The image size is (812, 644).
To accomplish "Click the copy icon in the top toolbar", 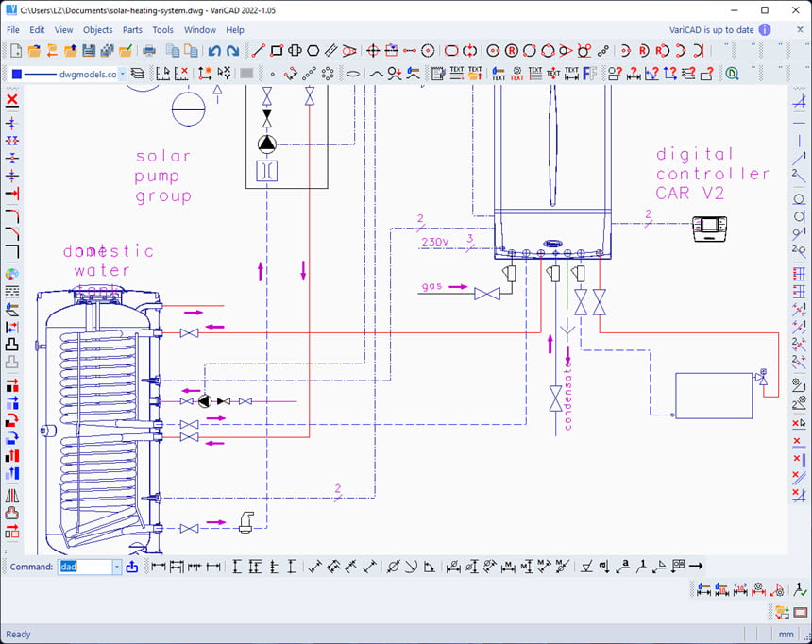I will coord(173,50).
